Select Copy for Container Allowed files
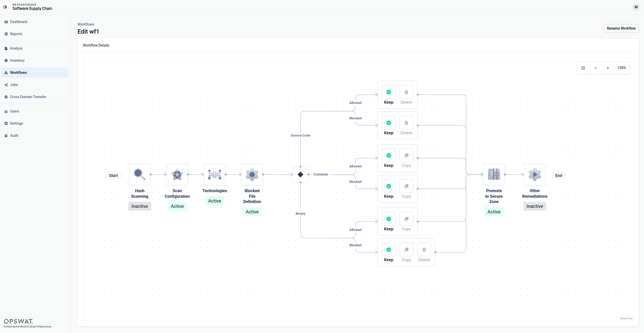Screen dimensions: 644x333 [x=406, y=158]
